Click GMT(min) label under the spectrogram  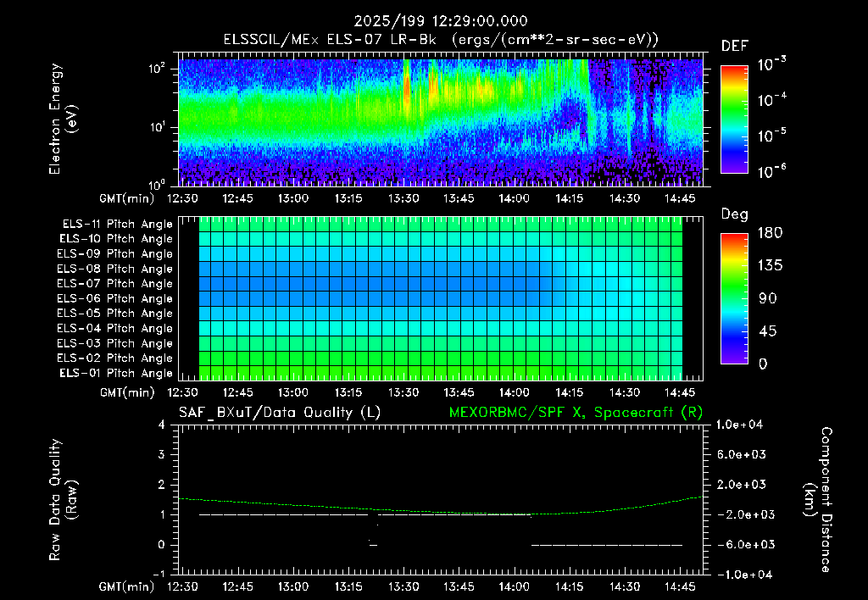point(127,198)
